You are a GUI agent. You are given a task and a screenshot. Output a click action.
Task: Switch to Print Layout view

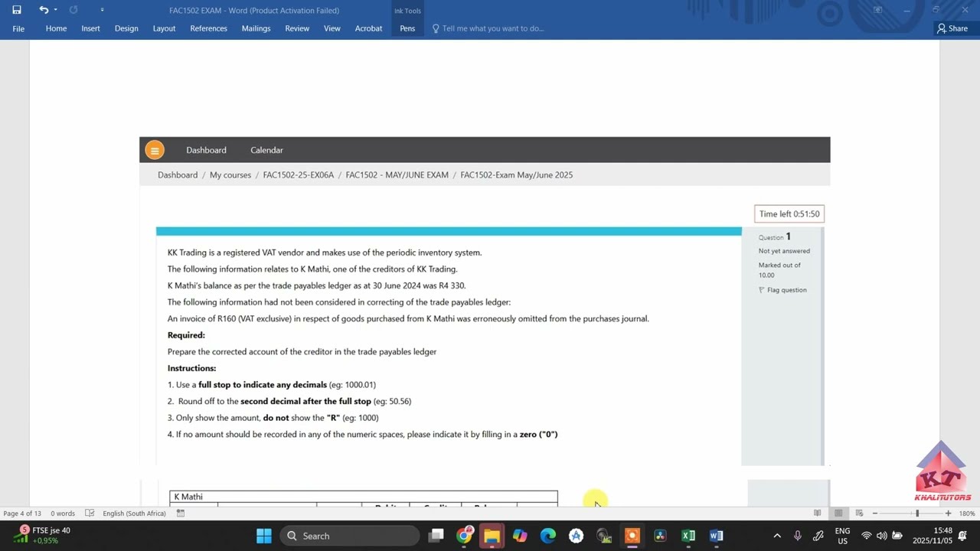[x=838, y=514]
